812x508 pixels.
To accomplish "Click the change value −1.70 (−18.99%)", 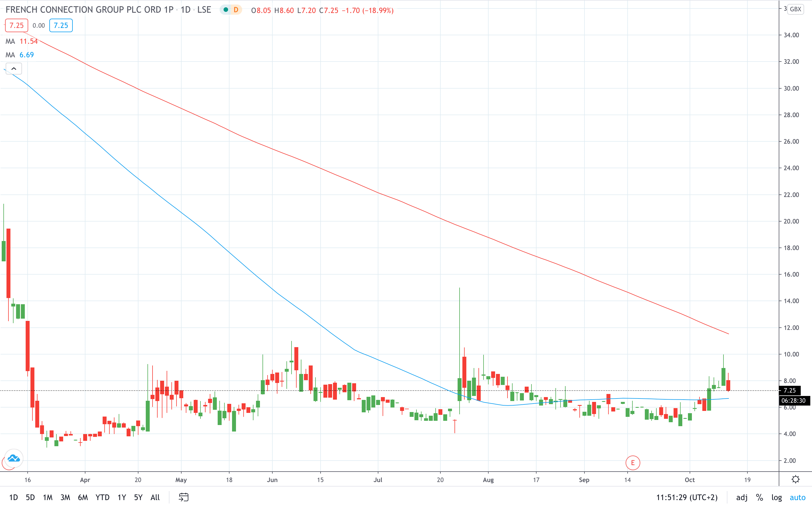I will [x=367, y=10].
